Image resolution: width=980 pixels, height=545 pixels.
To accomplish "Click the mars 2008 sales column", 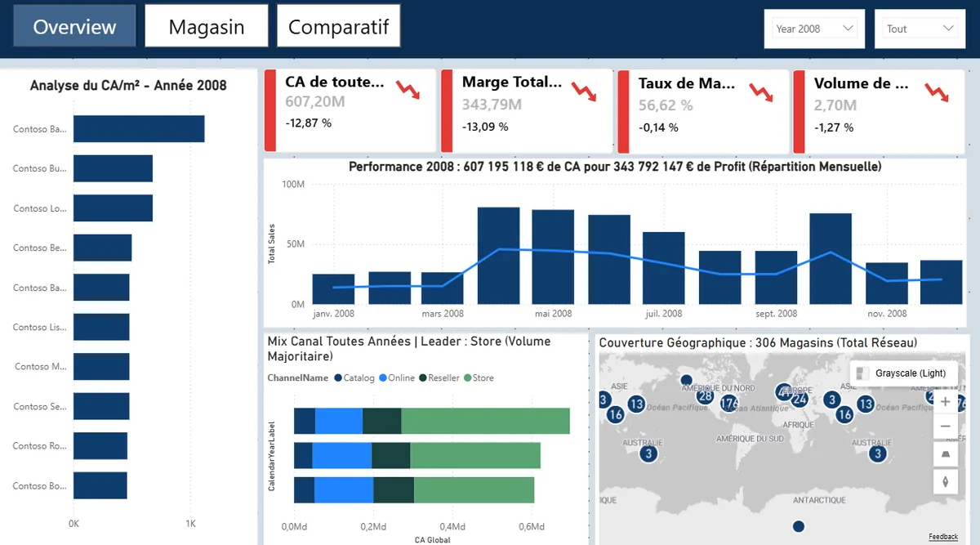I will (x=442, y=288).
